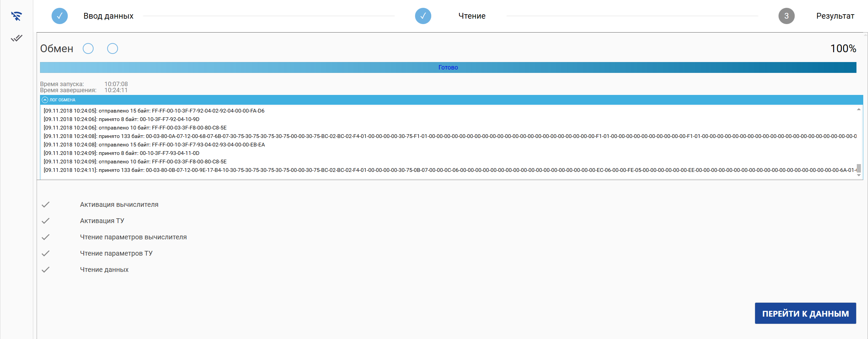
Task: Click the start time 10:07:08
Action: (x=116, y=84)
